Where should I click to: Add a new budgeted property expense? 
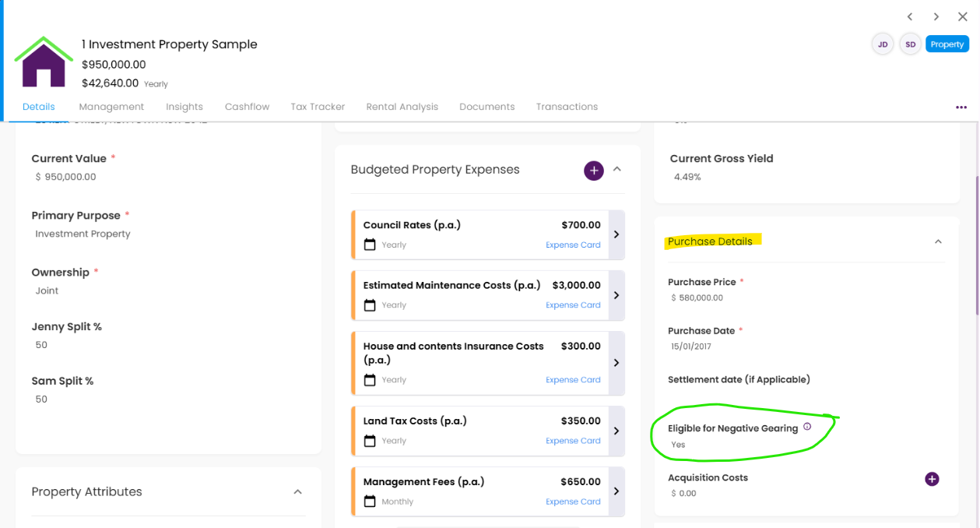[x=594, y=170]
